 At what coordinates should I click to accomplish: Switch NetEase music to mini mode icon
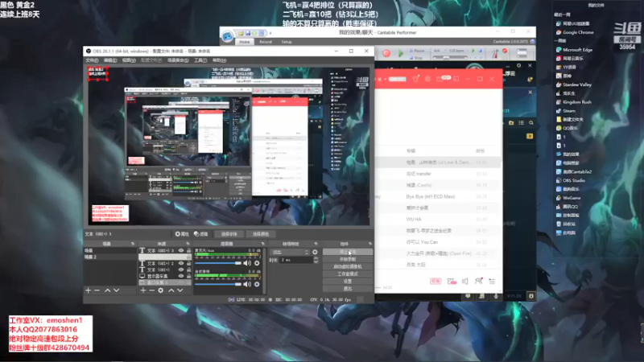(x=456, y=79)
